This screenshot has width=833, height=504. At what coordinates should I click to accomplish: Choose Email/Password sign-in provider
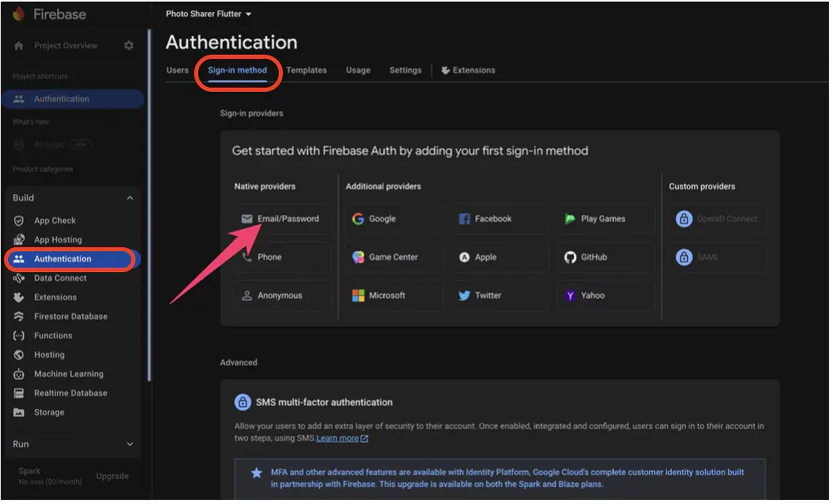point(283,219)
